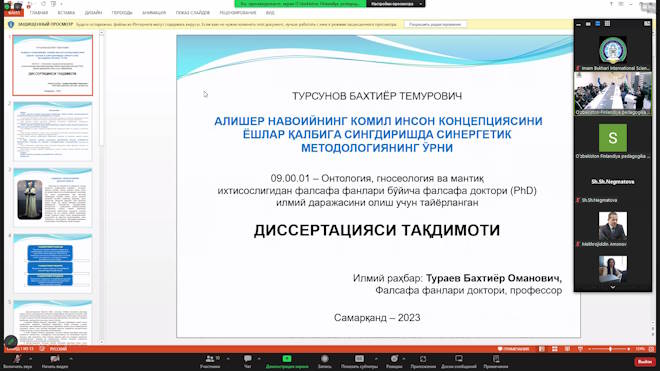The image size is (660, 371).
Task: Open Reactions in Zoom toolbar
Action: (x=394, y=361)
